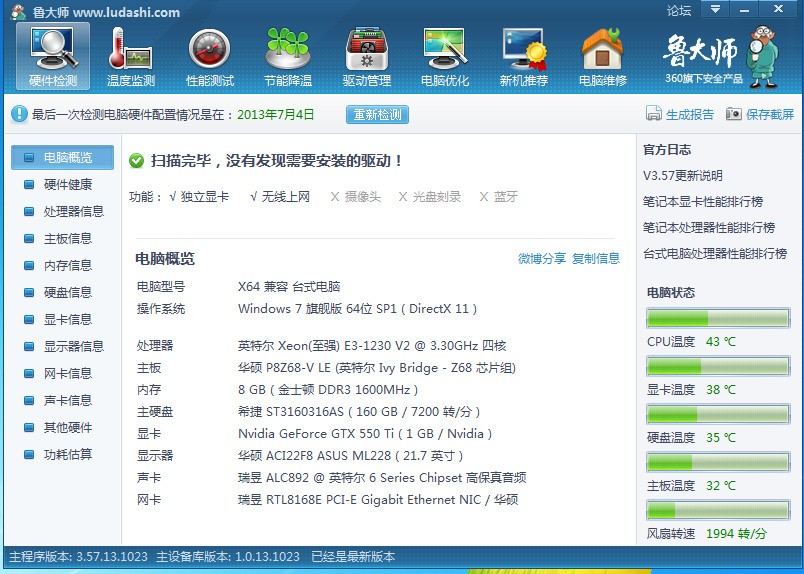The height and width of the screenshot is (574, 804).
Task: Click the 风扇转速 progress bar
Action: click(x=718, y=510)
